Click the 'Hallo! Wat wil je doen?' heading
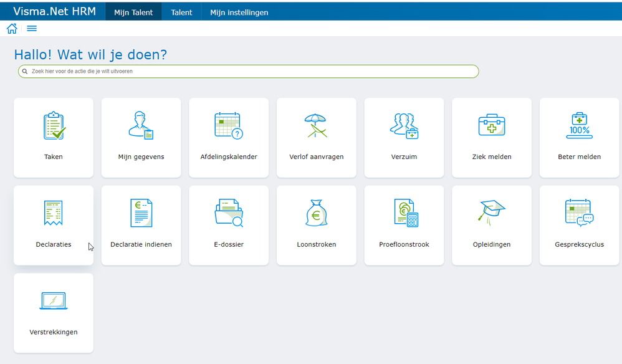The height and width of the screenshot is (364, 622). tap(90, 55)
